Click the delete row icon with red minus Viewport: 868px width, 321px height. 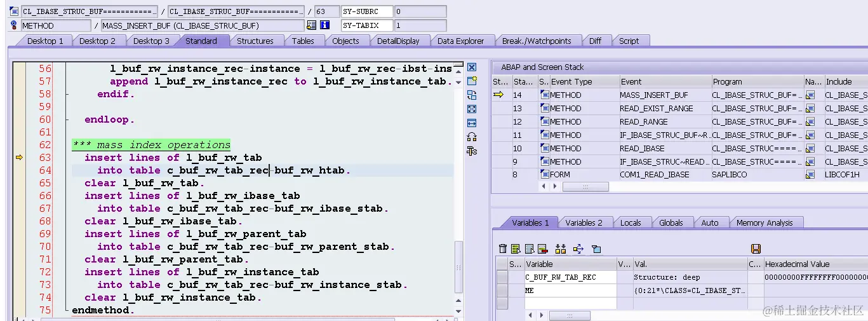[x=542, y=249]
